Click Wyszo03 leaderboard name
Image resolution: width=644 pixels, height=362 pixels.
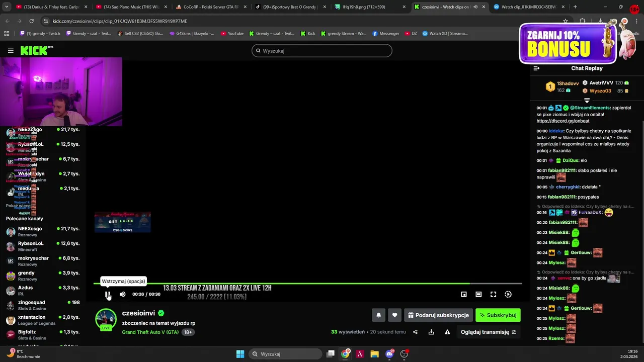pyautogui.click(x=600, y=91)
